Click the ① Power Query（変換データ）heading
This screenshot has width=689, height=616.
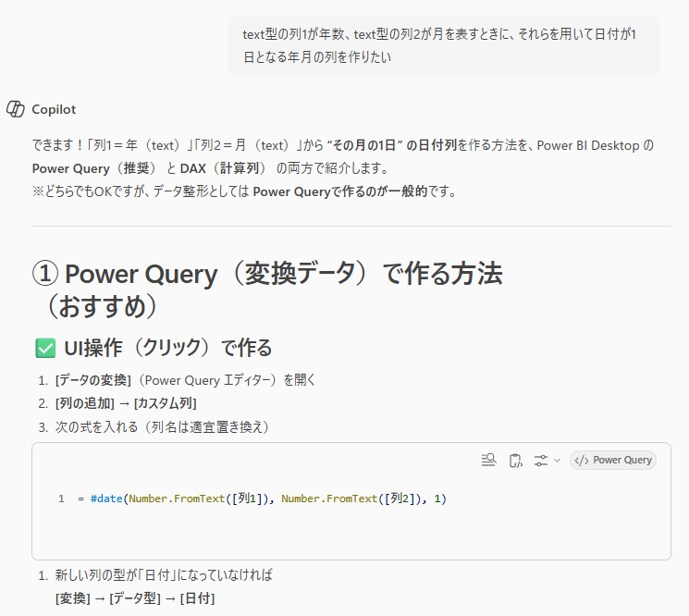[x=267, y=290]
